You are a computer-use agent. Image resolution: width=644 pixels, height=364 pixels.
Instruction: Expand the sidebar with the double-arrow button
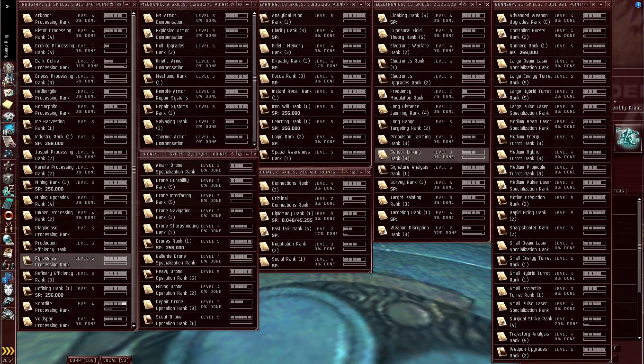pyautogui.click(x=7, y=6)
